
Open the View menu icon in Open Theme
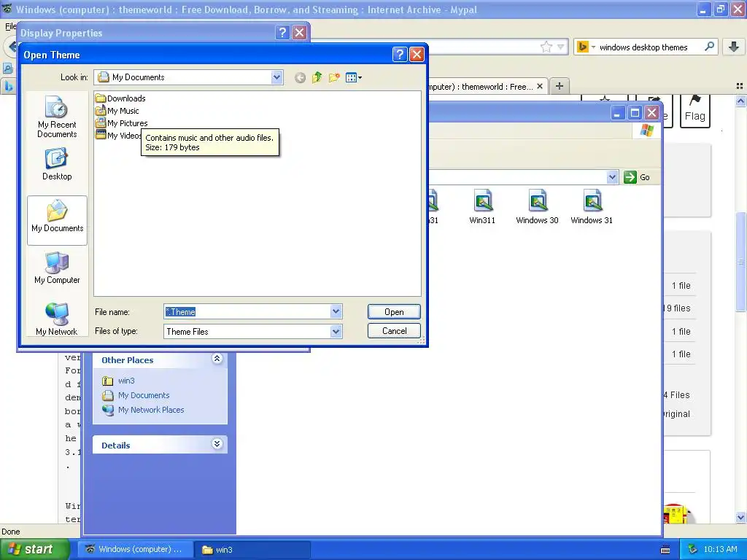point(354,77)
